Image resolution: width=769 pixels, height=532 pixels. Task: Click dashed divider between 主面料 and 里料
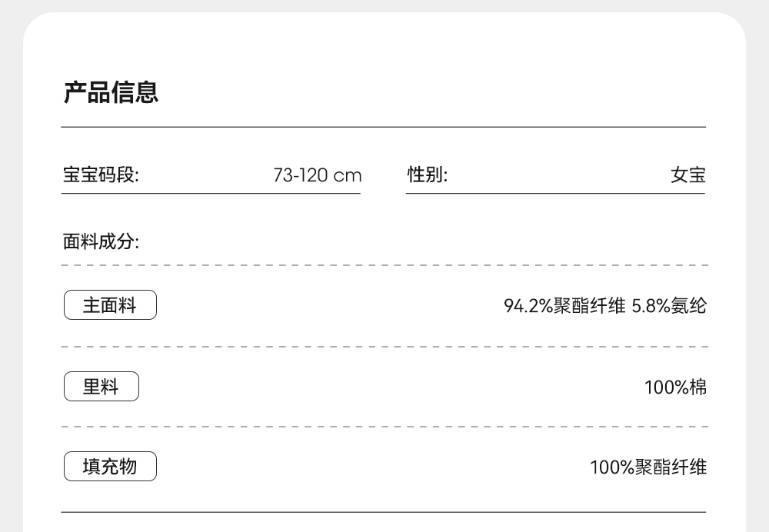(x=384, y=347)
